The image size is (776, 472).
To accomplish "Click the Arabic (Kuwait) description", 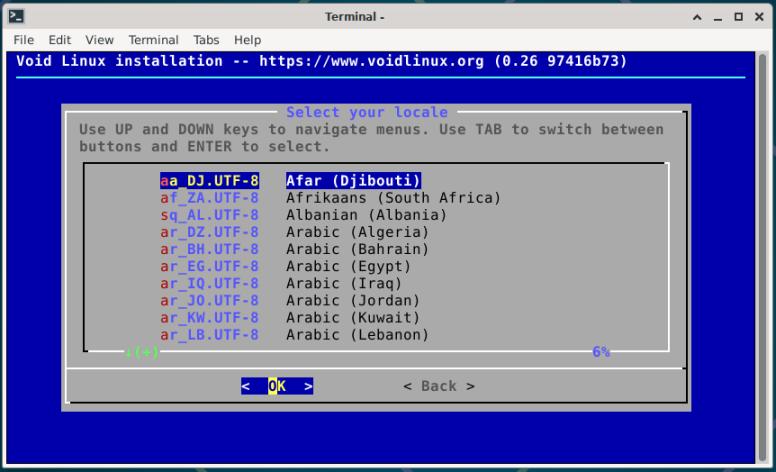I will (353, 317).
